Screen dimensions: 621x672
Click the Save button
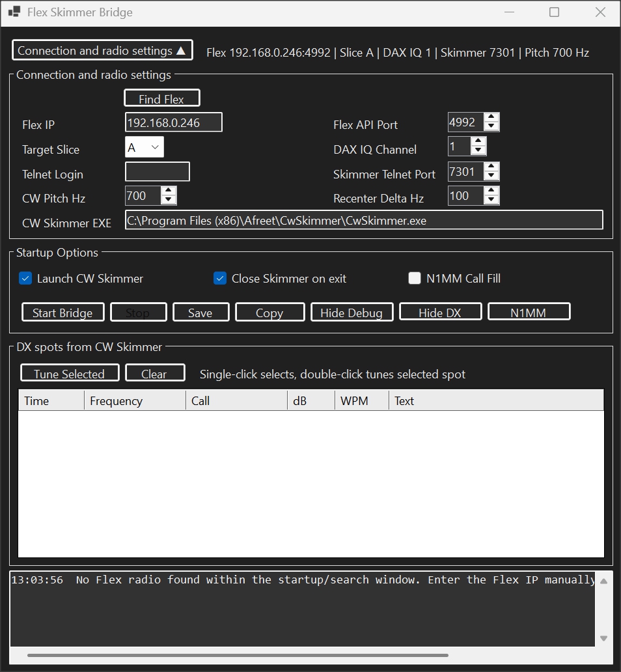point(200,312)
